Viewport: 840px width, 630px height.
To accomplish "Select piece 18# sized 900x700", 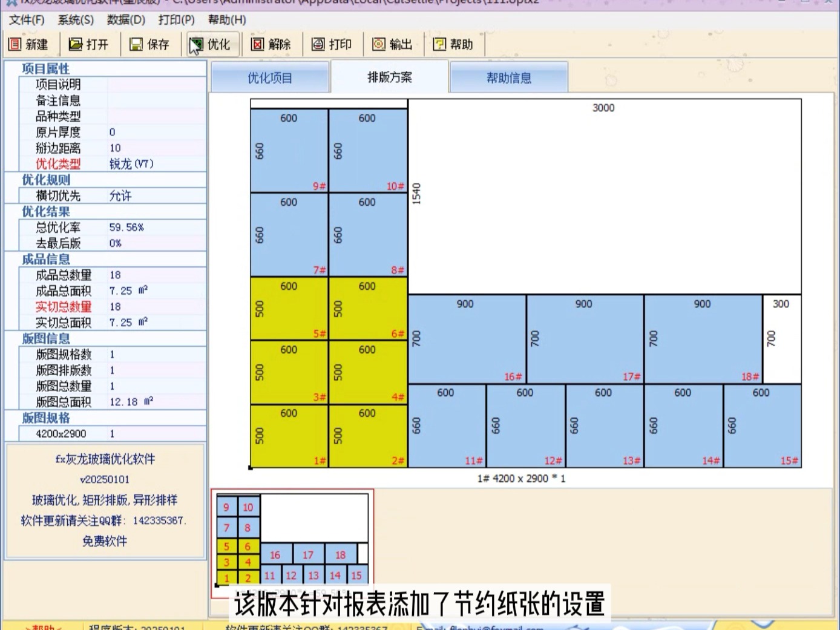I will click(x=703, y=339).
